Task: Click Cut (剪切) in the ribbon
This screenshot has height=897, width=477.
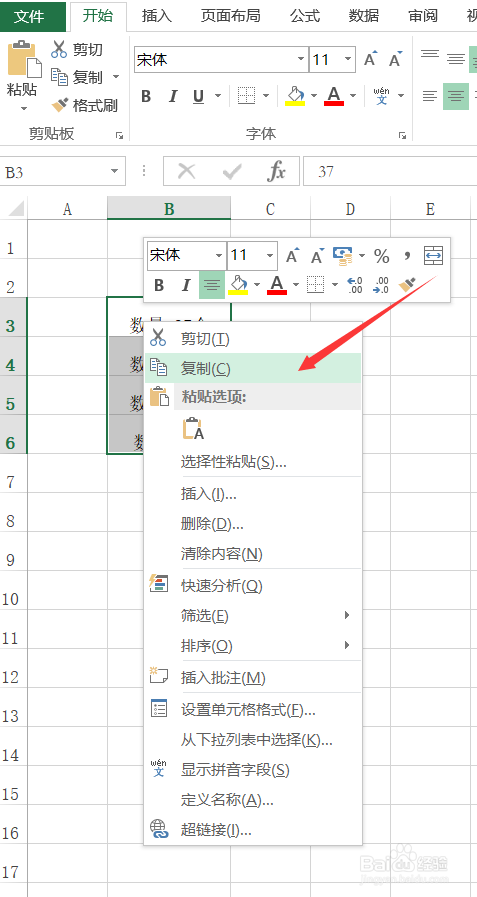Action: coord(77,49)
